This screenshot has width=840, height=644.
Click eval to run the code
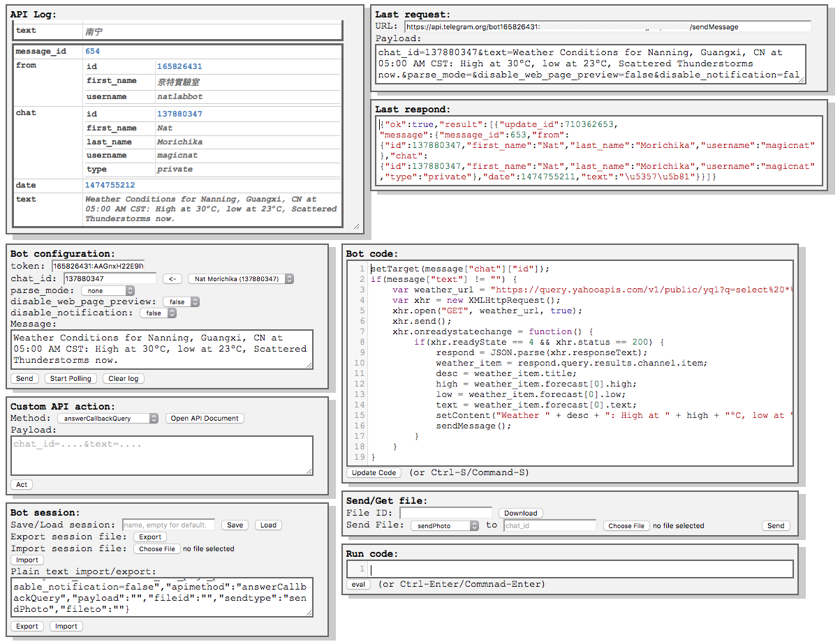click(x=358, y=584)
